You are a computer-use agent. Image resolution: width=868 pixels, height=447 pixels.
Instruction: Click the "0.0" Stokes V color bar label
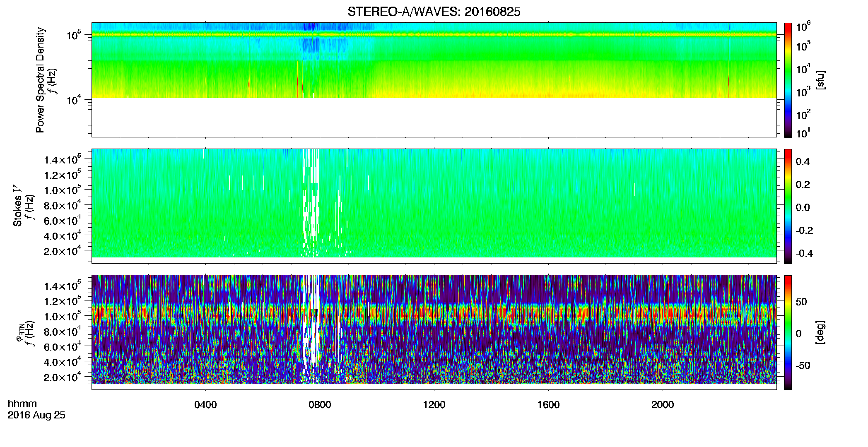[x=803, y=207]
